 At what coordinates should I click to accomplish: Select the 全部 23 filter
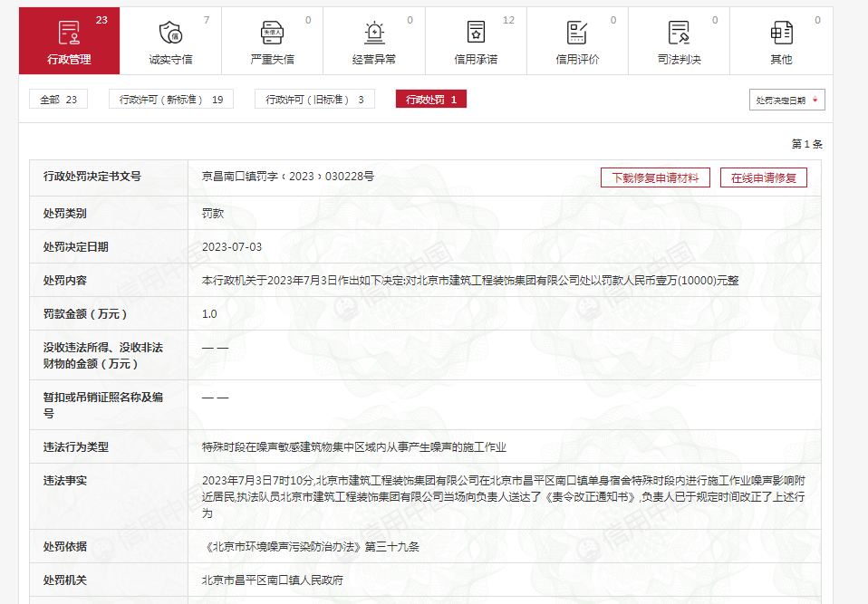pos(58,99)
